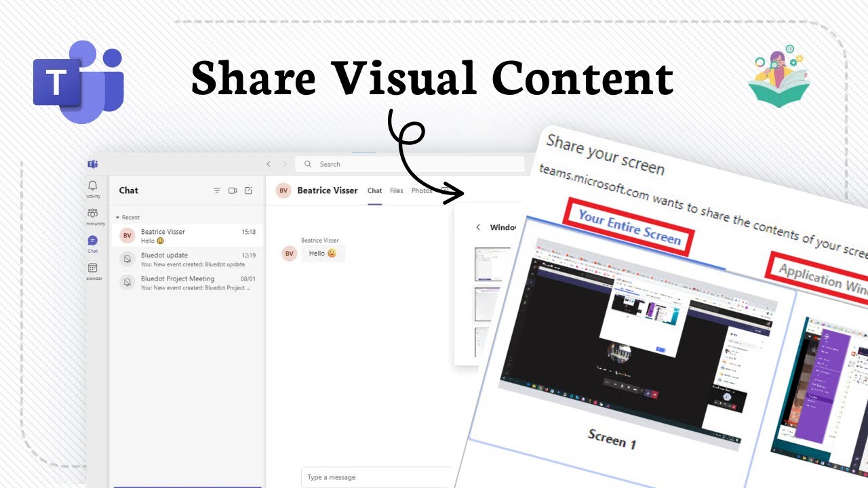The height and width of the screenshot is (488, 868).
Task: Click the magnifier icon in Search box
Action: [x=309, y=164]
